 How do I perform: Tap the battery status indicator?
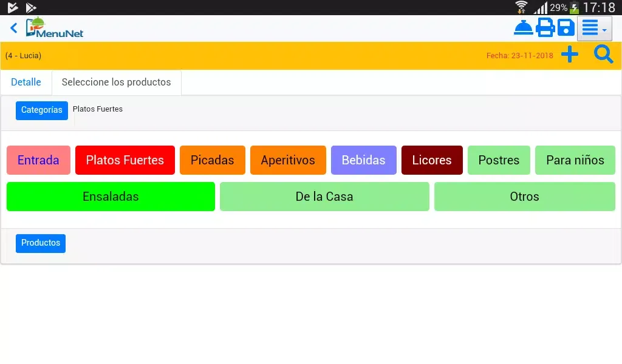[574, 7]
